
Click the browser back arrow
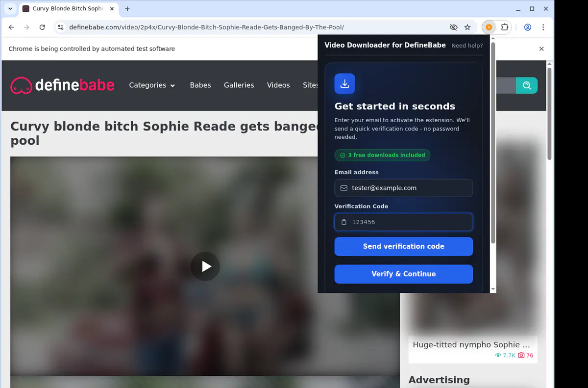click(x=12, y=27)
